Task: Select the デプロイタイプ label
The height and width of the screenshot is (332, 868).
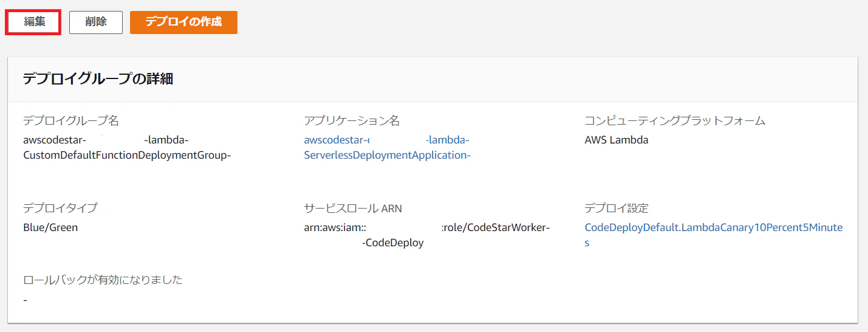Action: 60,208
